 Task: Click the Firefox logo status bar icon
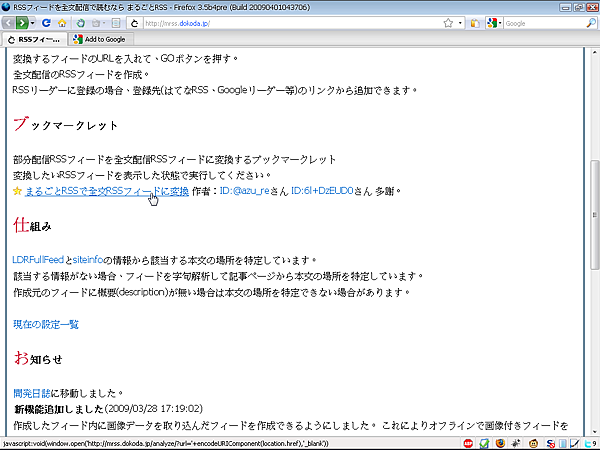point(500,443)
